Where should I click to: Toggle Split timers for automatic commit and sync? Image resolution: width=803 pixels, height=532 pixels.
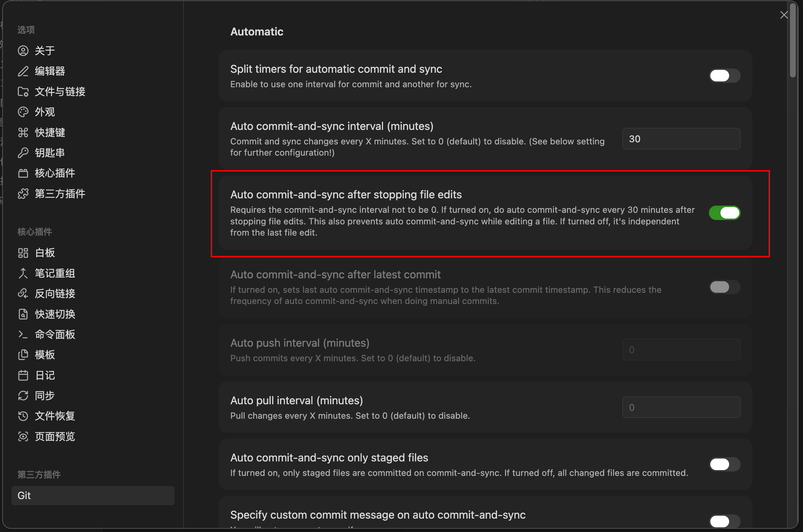724,76
